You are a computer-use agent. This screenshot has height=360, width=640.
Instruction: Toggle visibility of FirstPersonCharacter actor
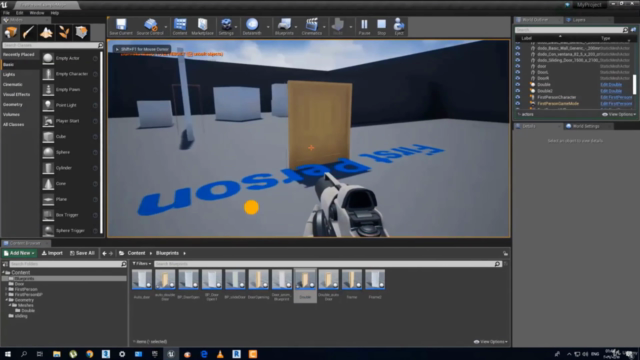[518, 97]
